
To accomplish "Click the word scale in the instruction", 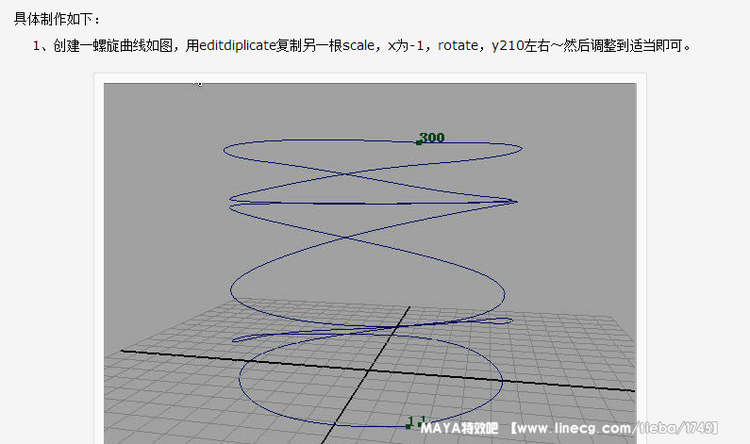I will pos(360,46).
